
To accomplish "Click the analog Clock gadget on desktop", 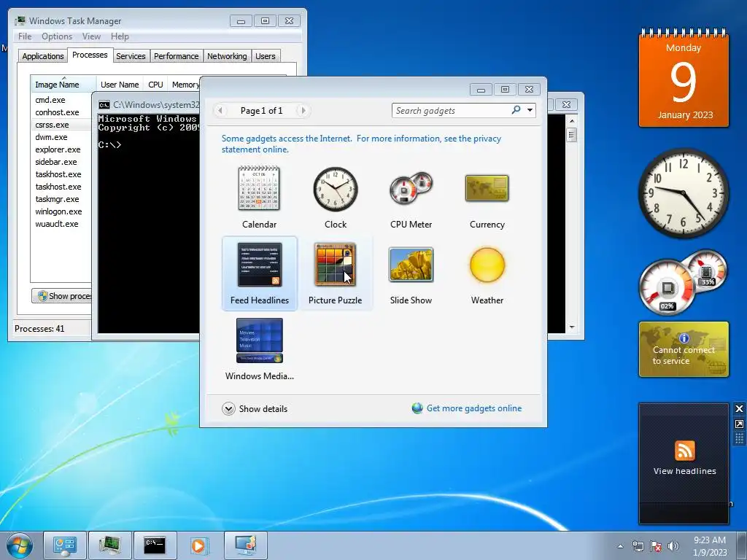I will click(x=684, y=192).
